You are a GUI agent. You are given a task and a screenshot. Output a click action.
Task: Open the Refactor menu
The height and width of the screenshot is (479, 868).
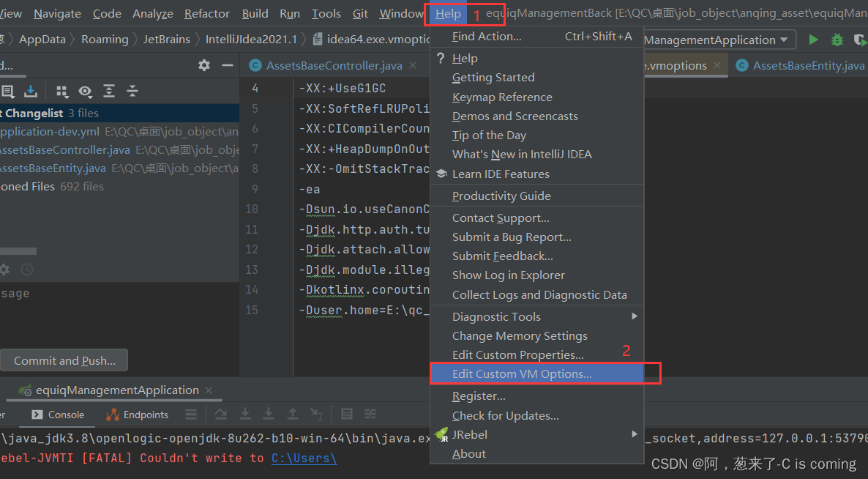tap(207, 14)
